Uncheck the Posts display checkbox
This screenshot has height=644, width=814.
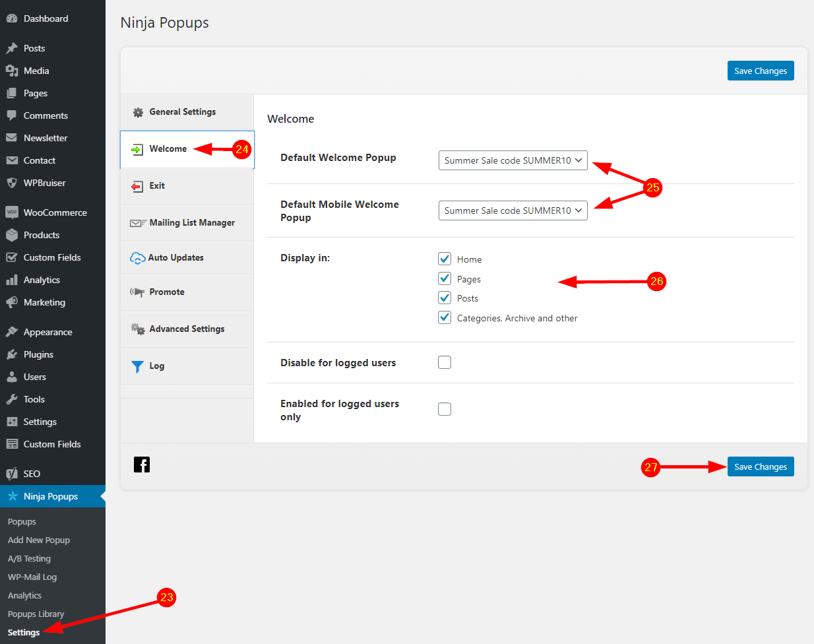pos(445,298)
